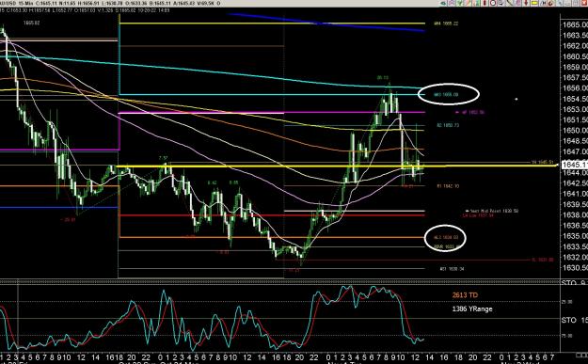Click the R2 1650.73 level label

(448, 125)
